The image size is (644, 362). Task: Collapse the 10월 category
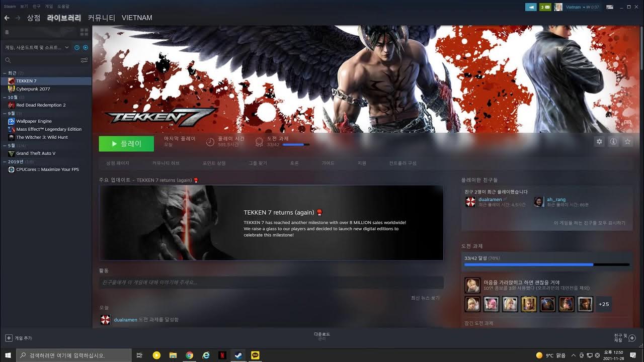(x=5, y=97)
